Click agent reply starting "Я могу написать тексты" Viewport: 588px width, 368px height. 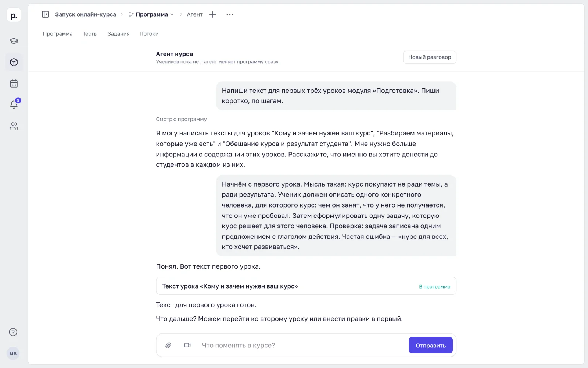(305, 149)
